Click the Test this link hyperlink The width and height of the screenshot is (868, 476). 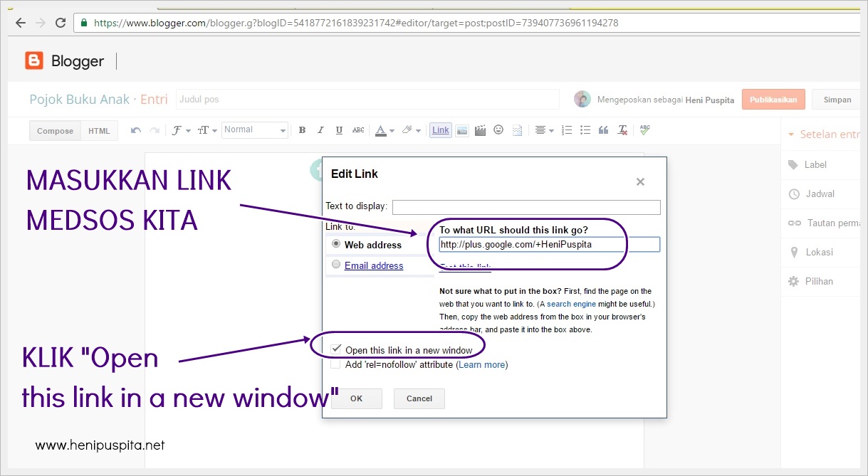pyautogui.click(x=465, y=267)
